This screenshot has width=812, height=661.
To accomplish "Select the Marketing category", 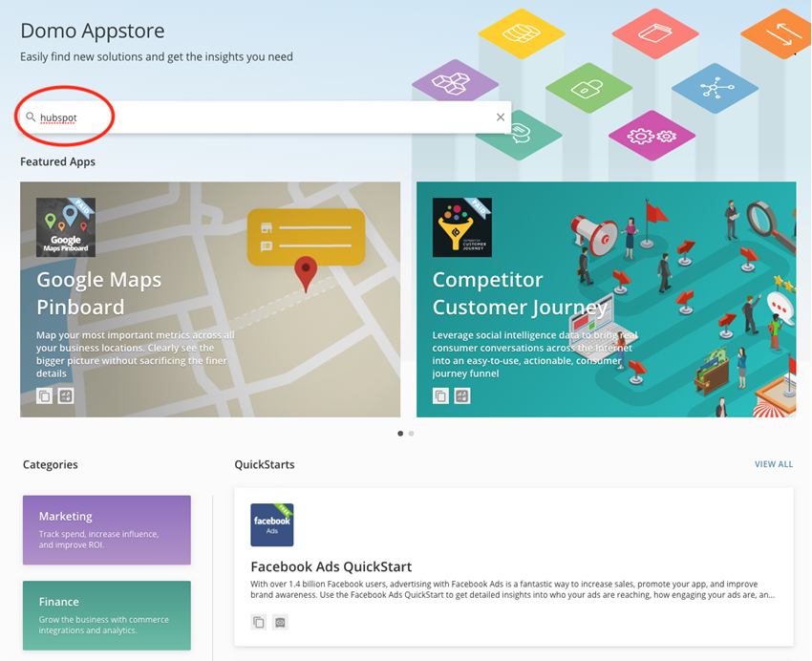I will tap(106, 530).
